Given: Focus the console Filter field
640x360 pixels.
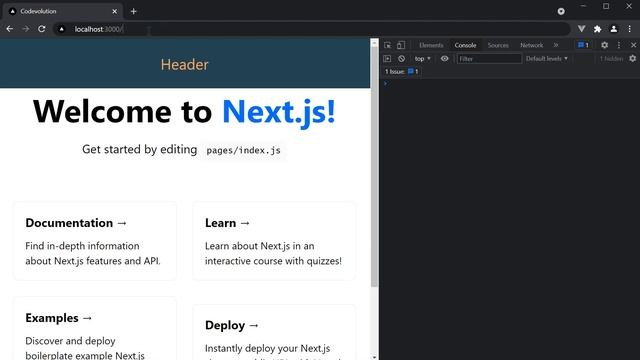Looking at the screenshot, I should (489, 59).
